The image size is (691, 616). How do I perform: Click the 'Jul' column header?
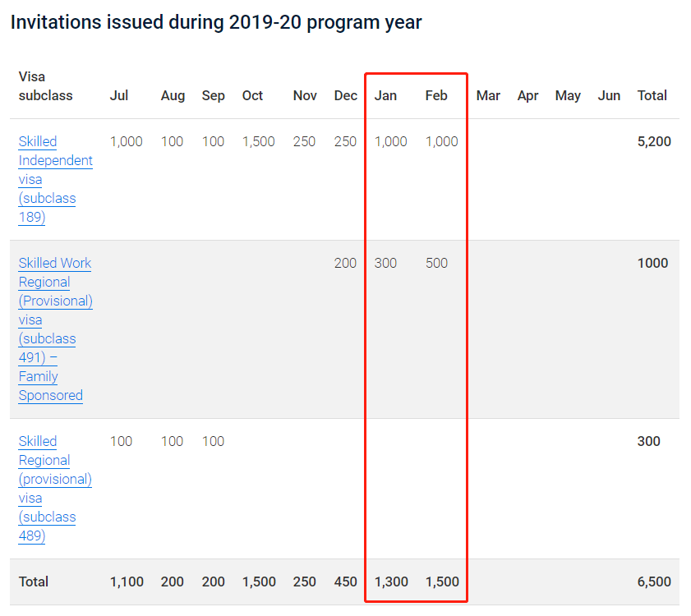(119, 95)
